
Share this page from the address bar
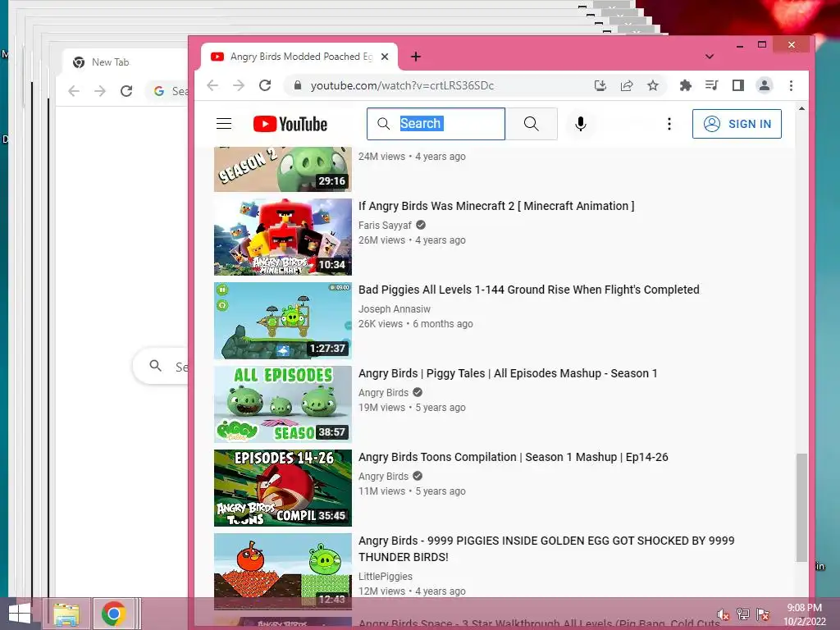[x=626, y=85]
